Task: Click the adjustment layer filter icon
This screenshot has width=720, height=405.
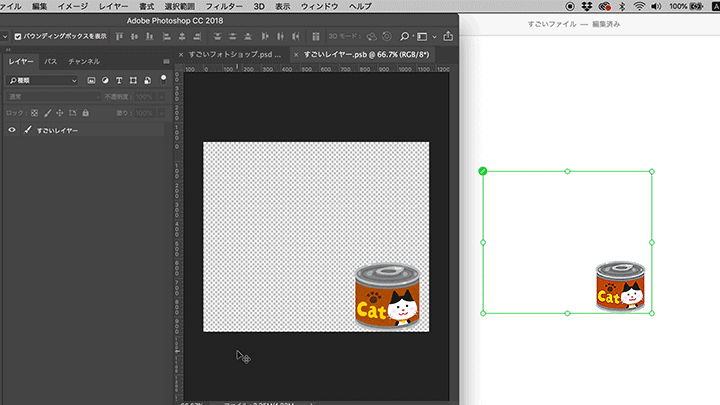Action: [105, 80]
